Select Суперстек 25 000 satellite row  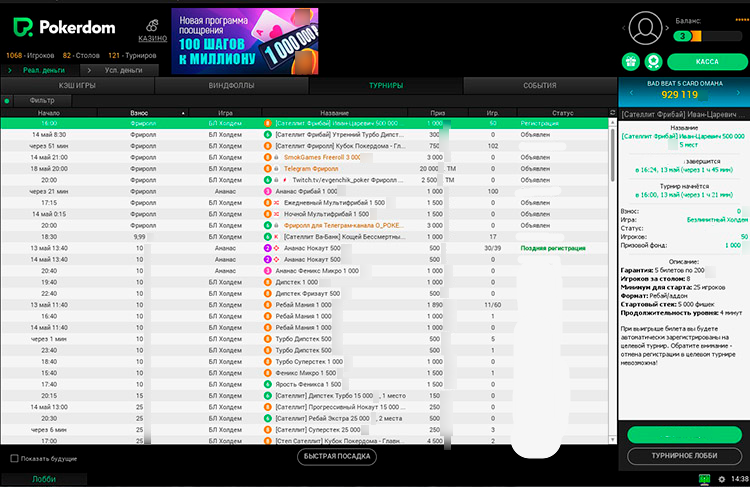pos(304,430)
